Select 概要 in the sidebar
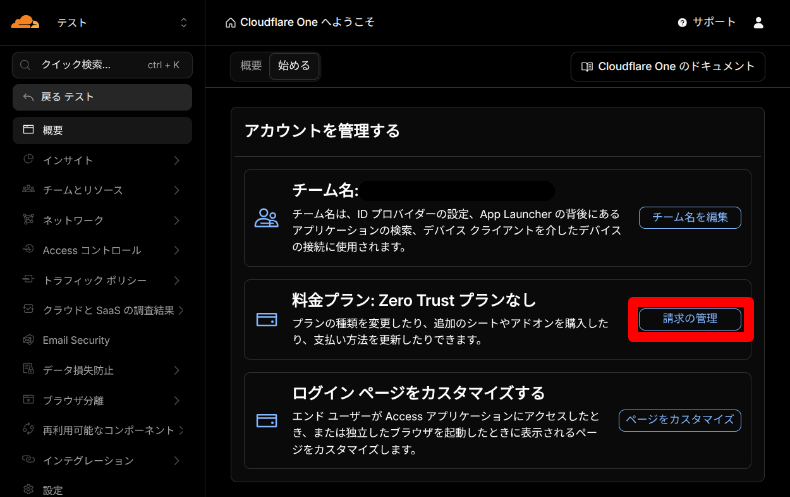Image resolution: width=790 pixels, height=497 pixels. tap(102, 131)
